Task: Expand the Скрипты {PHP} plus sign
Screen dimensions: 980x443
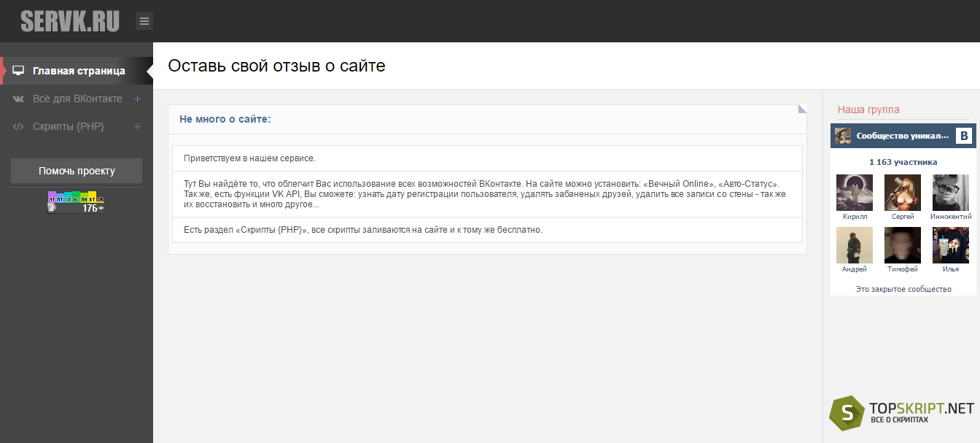Action: click(138, 126)
